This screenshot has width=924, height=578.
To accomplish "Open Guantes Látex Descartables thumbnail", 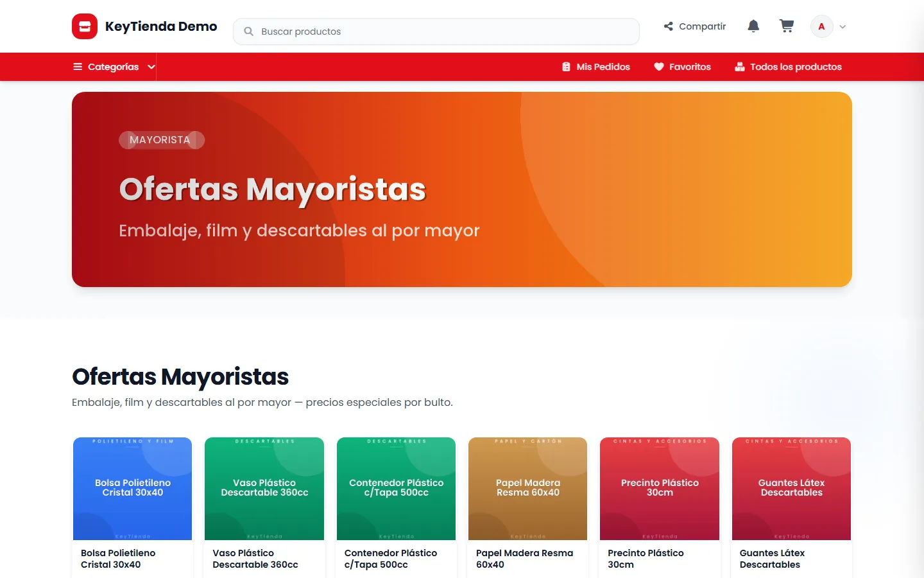I will (791, 489).
